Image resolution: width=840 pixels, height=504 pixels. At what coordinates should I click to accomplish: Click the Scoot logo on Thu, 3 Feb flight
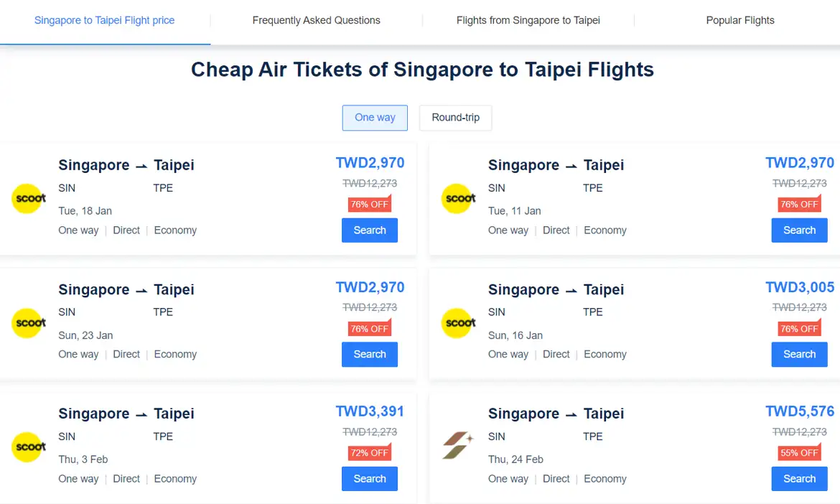[29, 447]
